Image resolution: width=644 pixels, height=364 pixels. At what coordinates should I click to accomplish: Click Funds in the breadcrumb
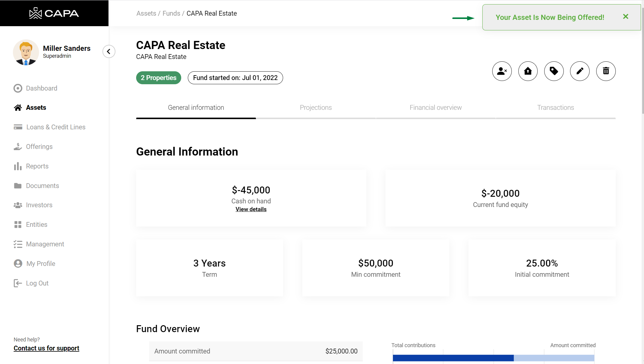[x=171, y=14]
